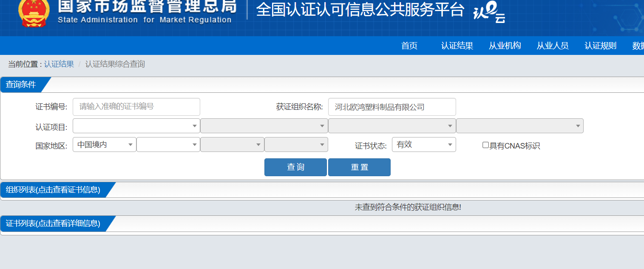Click the 组织列表 panel header
This screenshot has width=644, height=269.
(x=53, y=190)
